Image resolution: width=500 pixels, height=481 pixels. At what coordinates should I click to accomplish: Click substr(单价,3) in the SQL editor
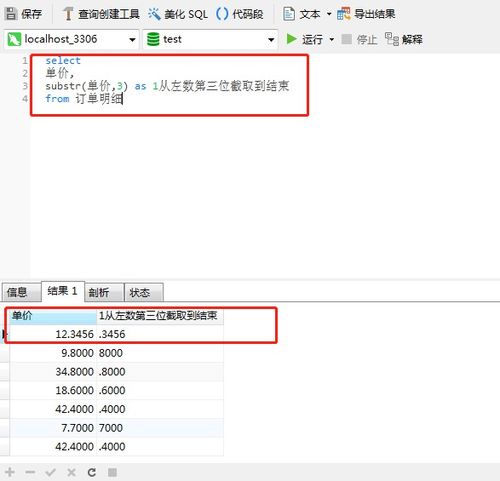point(86,86)
